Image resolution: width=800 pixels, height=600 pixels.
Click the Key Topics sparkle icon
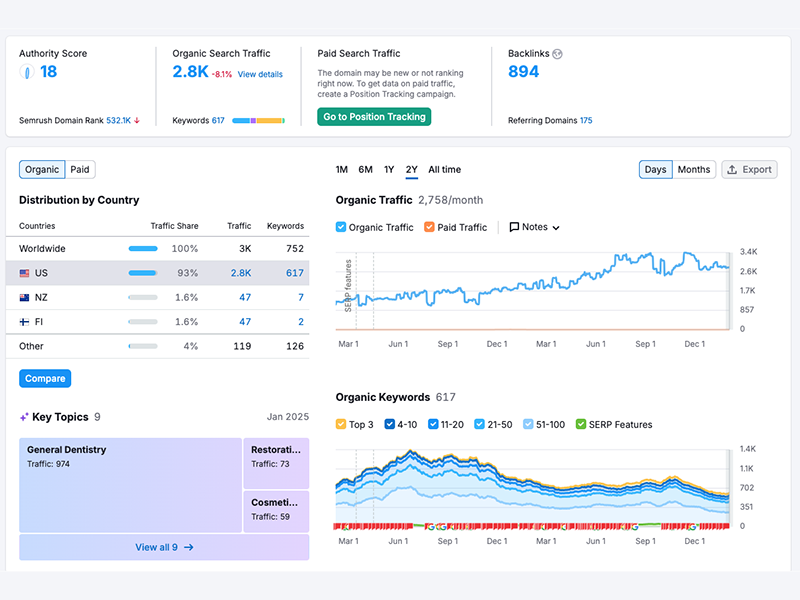point(24,417)
